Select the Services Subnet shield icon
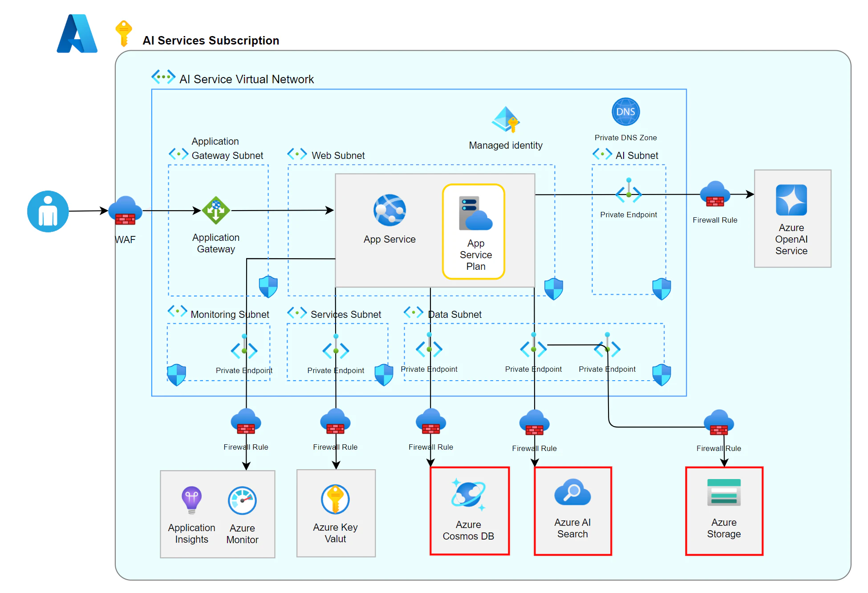Image resolution: width=868 pixels, height=593 pixels. (384, 375)
